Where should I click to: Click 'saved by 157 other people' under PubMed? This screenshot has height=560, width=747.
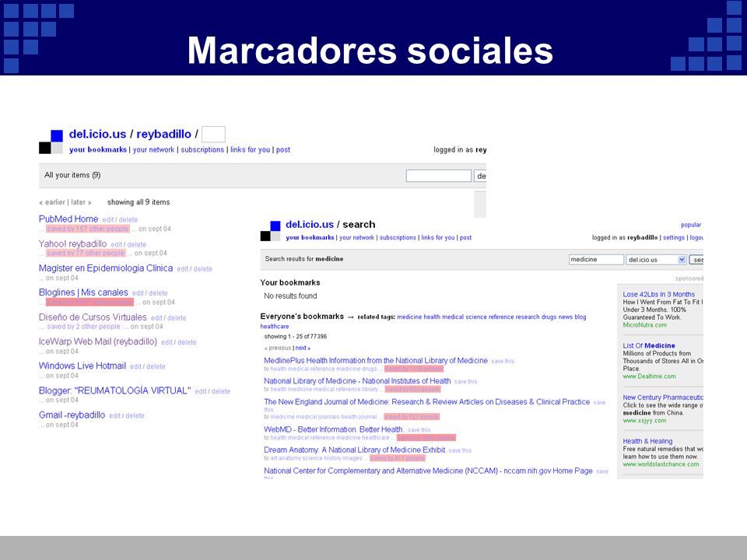tap(88, 229)
